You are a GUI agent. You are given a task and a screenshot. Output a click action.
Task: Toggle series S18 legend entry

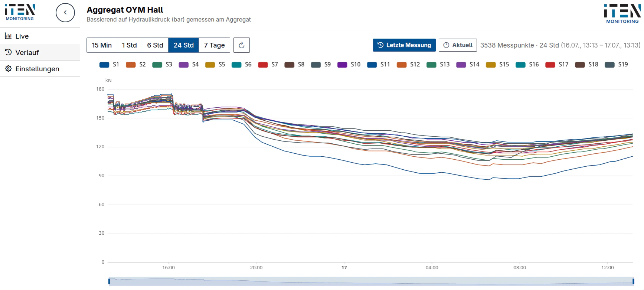(586, 65)
